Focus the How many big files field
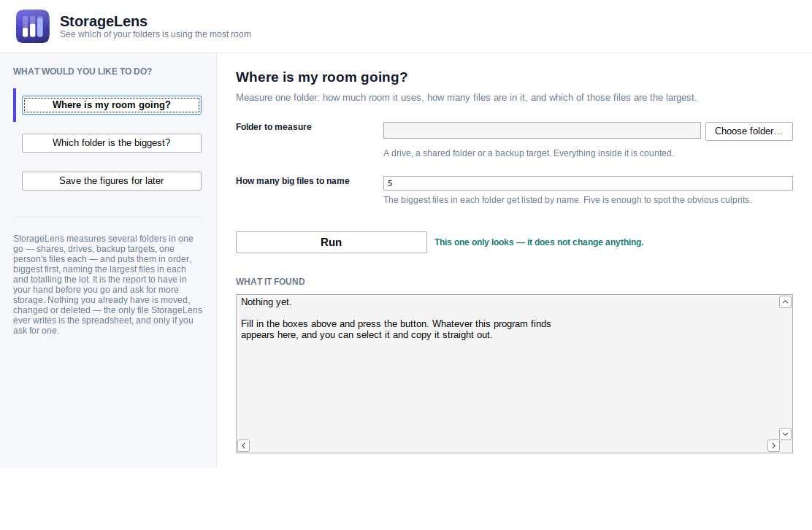The width and height of the screenshot is (812, 530). 588,183
